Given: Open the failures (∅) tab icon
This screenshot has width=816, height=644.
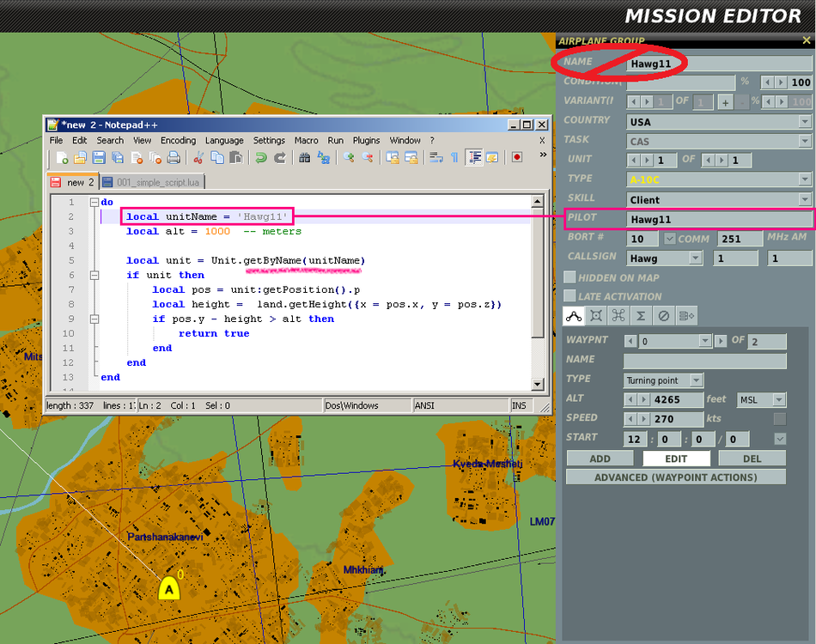Looking at the screenshot, I should pyautogui.click(x=662, y=315).
